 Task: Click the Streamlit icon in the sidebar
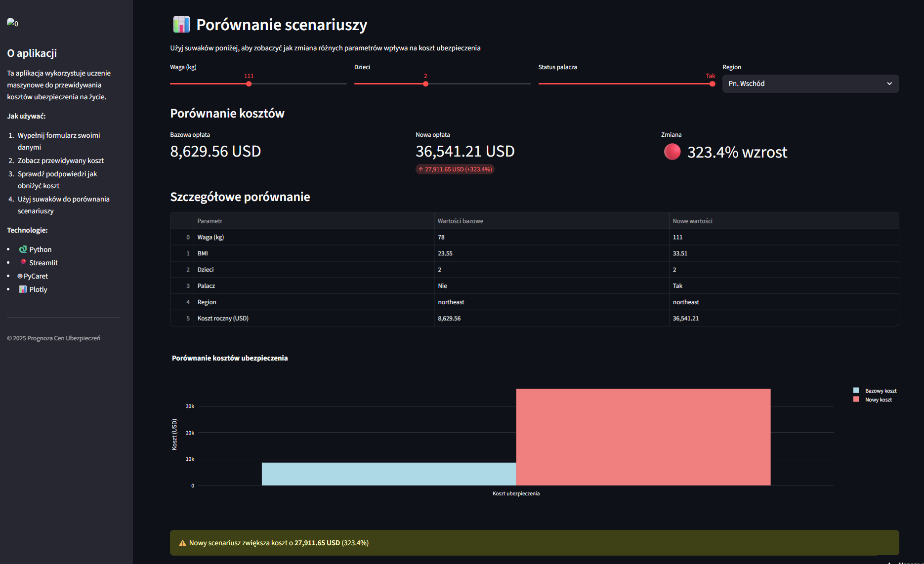click(x=23, y=263)
